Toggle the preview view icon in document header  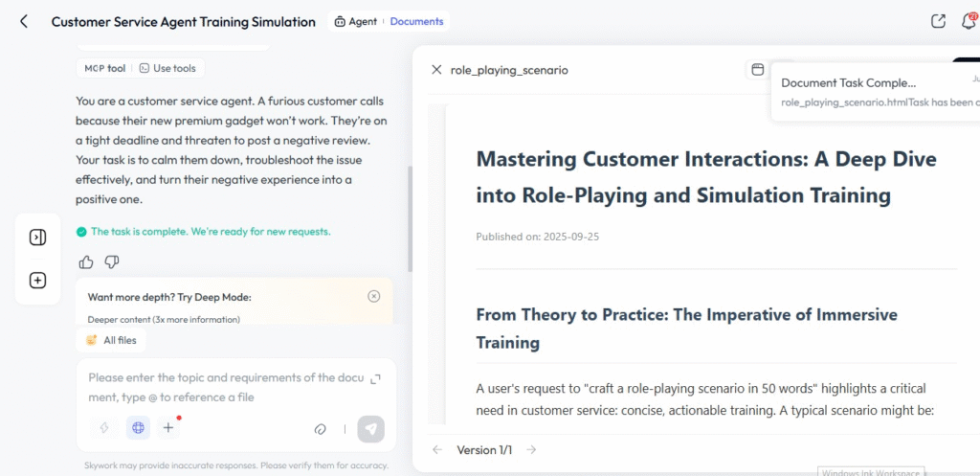pyautogui.click(x=757, y=69)
